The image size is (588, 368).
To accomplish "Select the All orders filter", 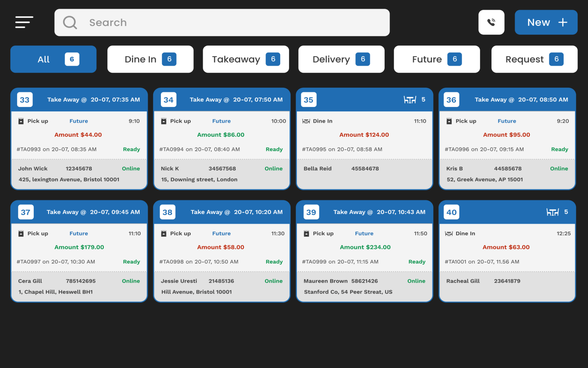I will [x=53, y=59].
